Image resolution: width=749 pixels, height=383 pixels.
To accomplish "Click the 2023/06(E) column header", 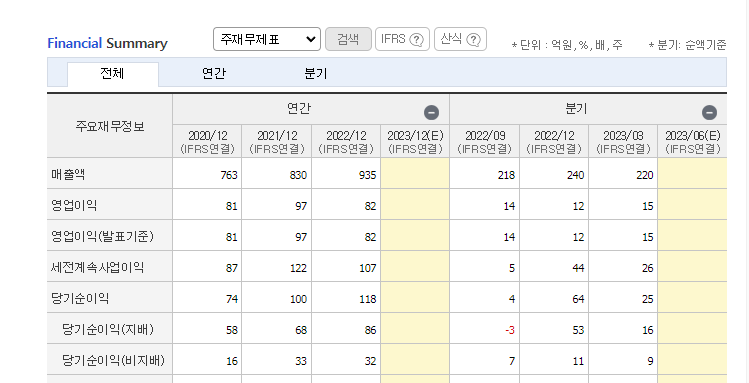I will click(x=693, y=142).
